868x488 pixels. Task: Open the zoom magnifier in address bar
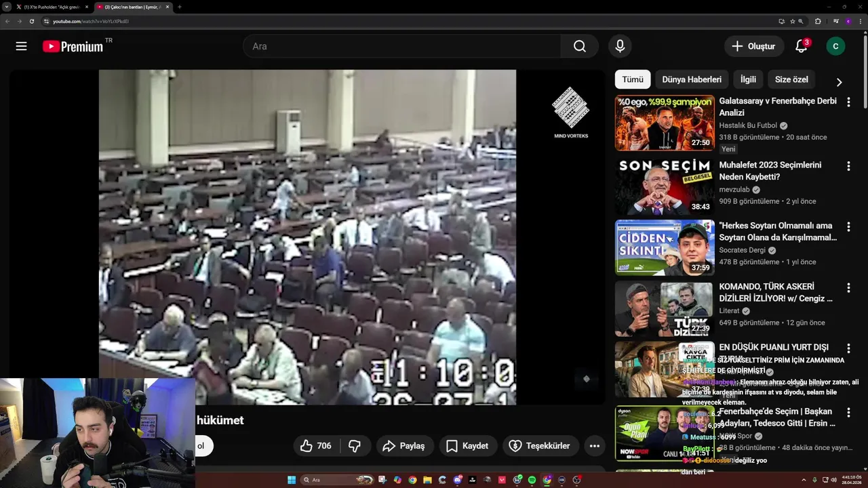tap(801, 21)
